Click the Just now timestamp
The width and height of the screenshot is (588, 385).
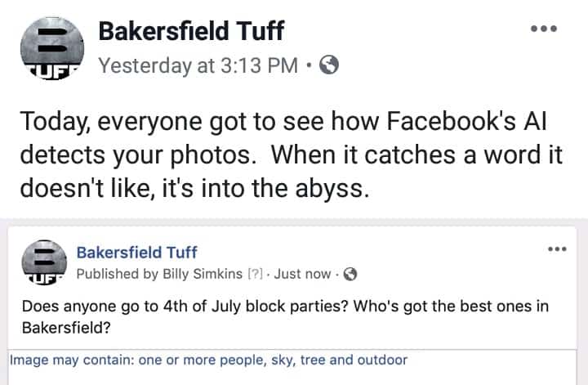click(x=302, y=275)
